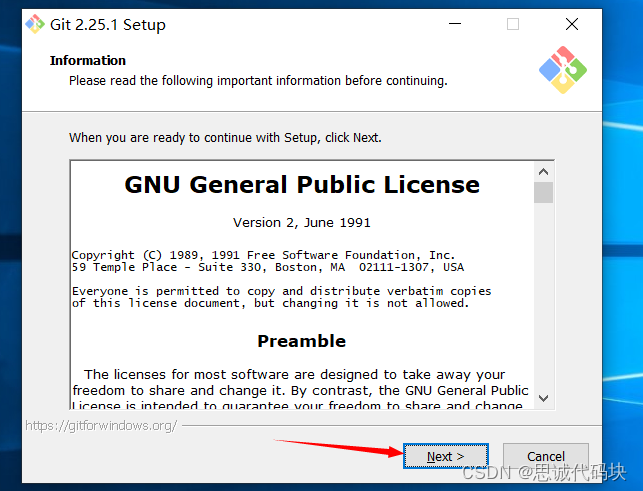Click the Git logo in header
Viewport: 643px width, 491px height.
[x=563, y=70]
